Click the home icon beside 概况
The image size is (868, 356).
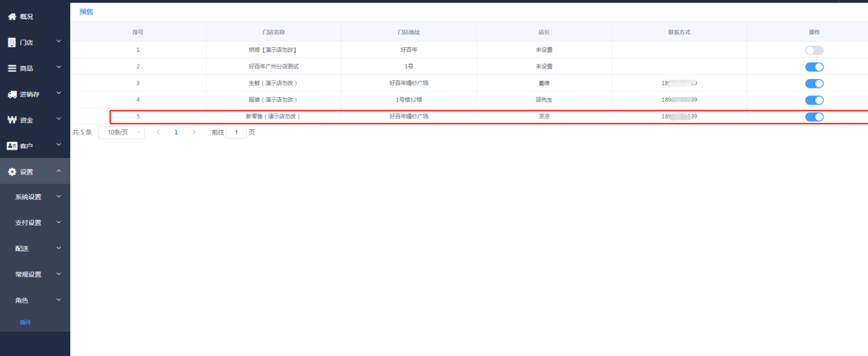[x=12, y=17]
